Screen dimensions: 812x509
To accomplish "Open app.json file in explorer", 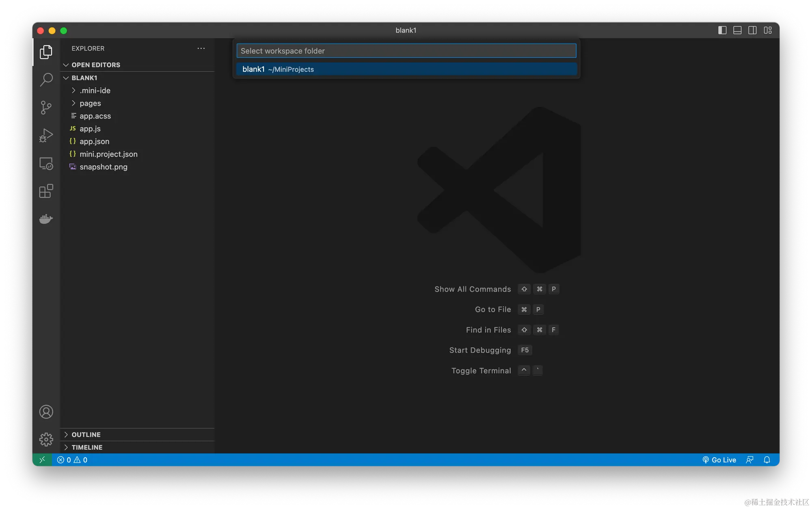I will click(94, 141).
